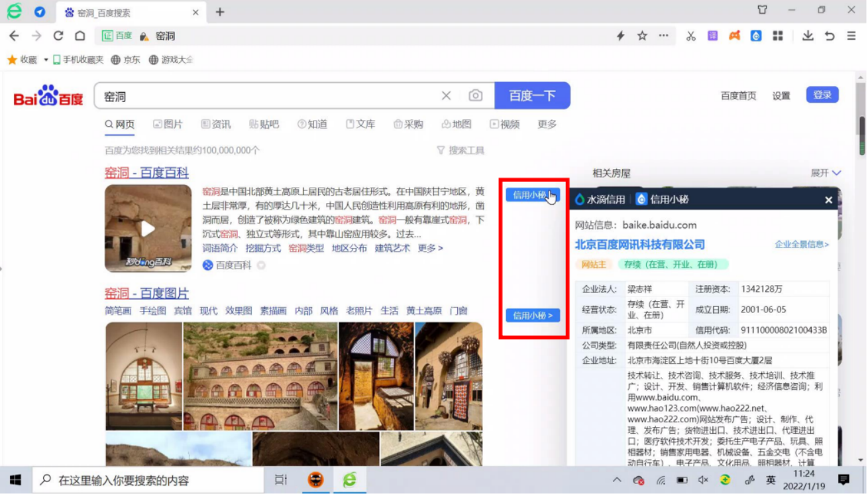The height and width of the screenshot is (496, 868).
Task: Open the downloads icon in toolbar
Action: [808, 36]
